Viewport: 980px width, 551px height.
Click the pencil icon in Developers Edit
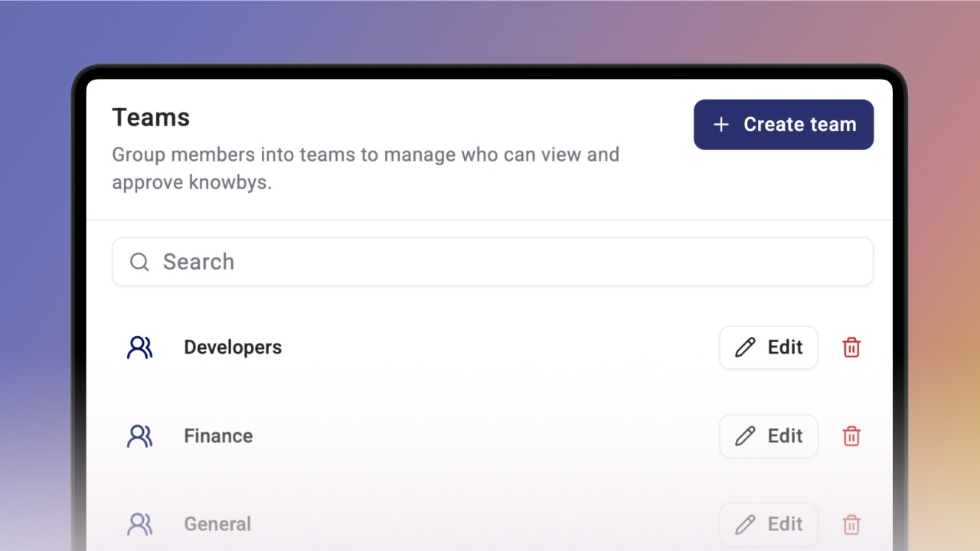745,347
